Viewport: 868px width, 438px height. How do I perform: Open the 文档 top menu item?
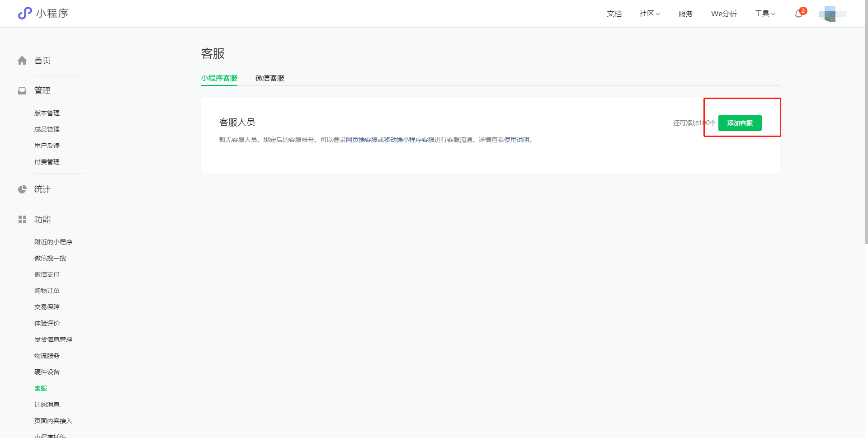pos(614,14)
